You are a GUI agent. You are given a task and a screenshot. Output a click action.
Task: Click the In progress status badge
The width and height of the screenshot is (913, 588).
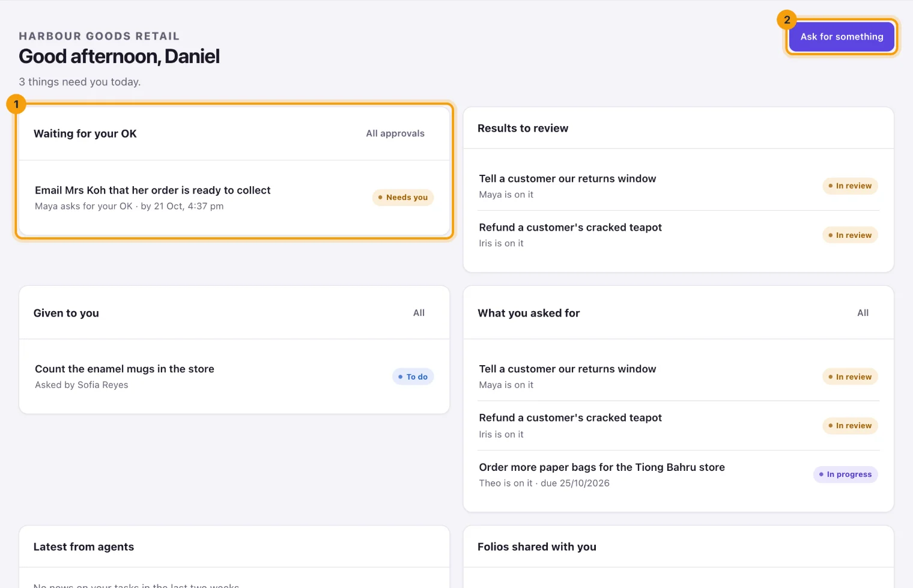846,474
